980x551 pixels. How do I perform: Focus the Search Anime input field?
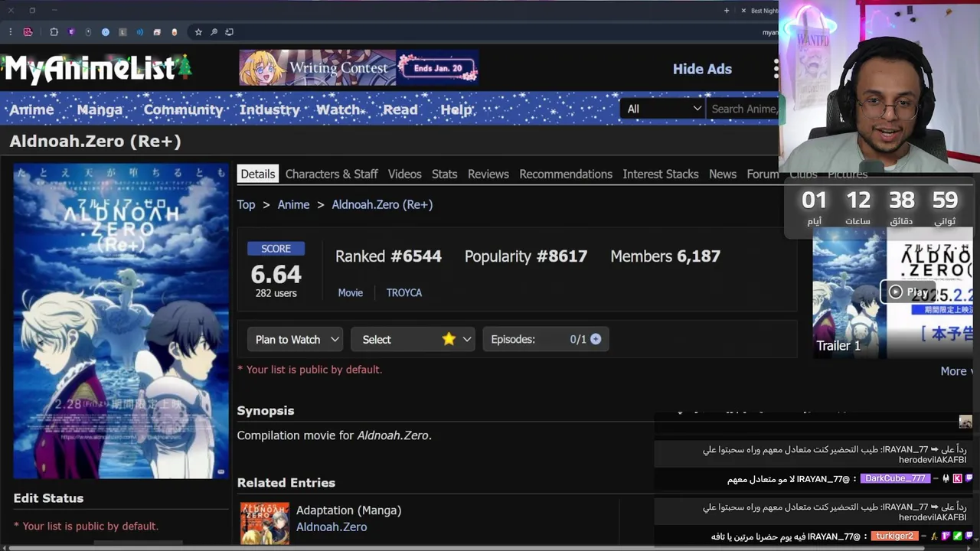click(x=743, y=109)
